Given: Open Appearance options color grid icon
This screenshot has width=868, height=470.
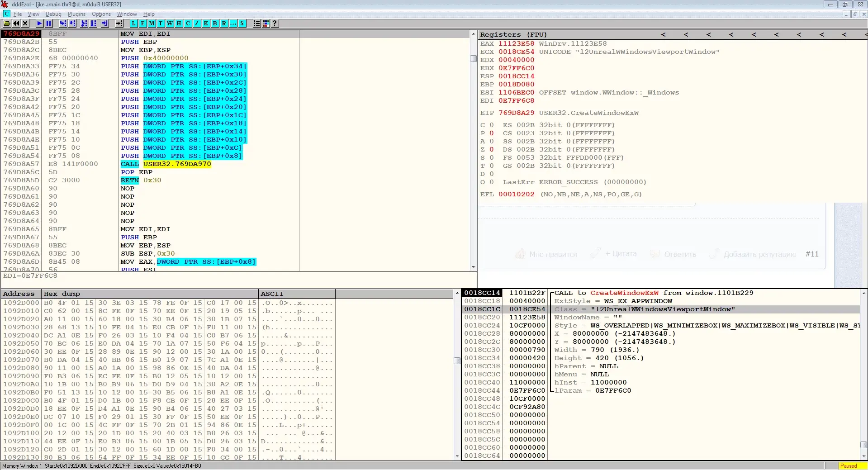Looking at the screenshot, I should coord(266,24).
